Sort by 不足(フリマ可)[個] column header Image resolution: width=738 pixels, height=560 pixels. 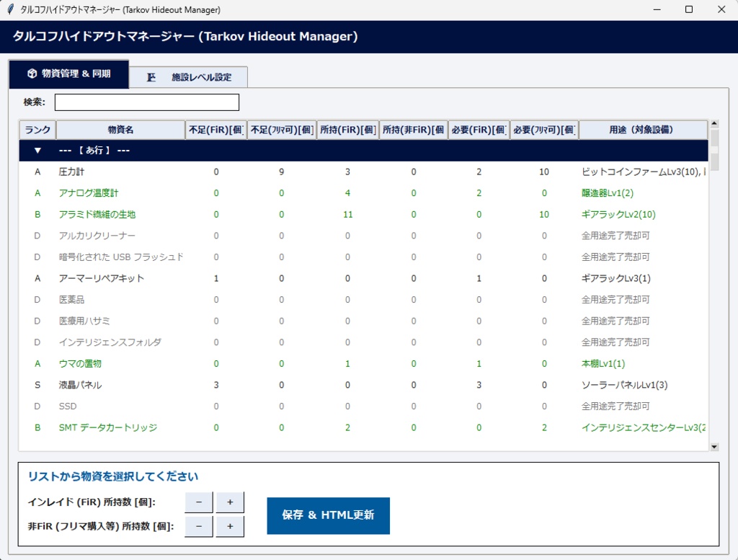click(282, 130)
